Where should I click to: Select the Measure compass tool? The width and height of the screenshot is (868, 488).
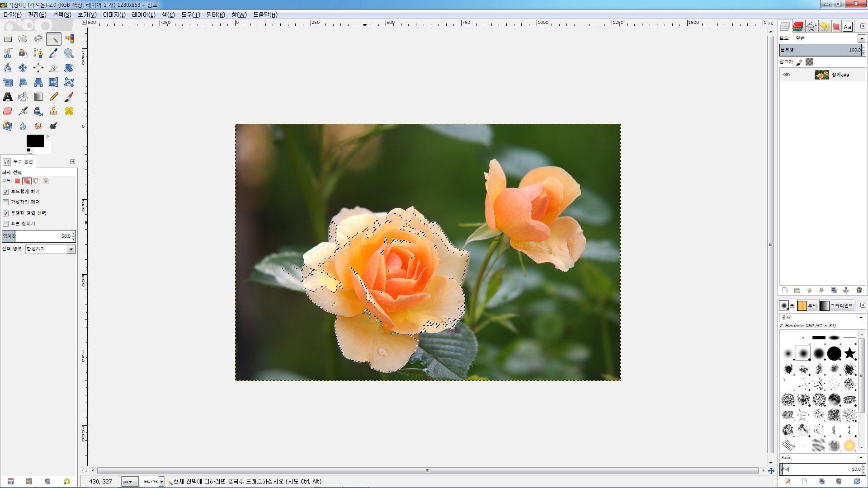[x=8, y=68]
